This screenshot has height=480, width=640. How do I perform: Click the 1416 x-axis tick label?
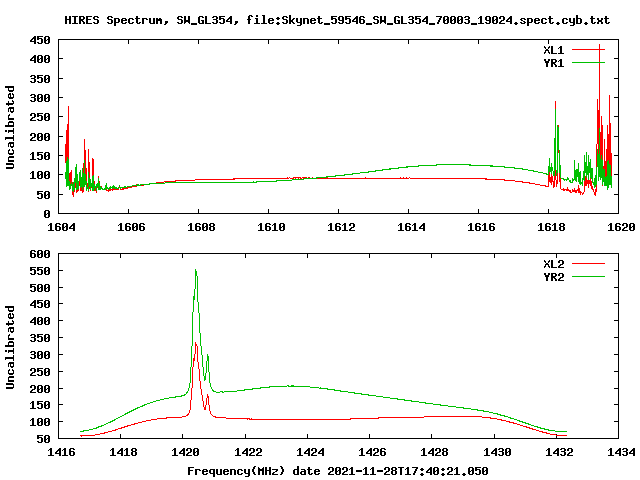61,452
